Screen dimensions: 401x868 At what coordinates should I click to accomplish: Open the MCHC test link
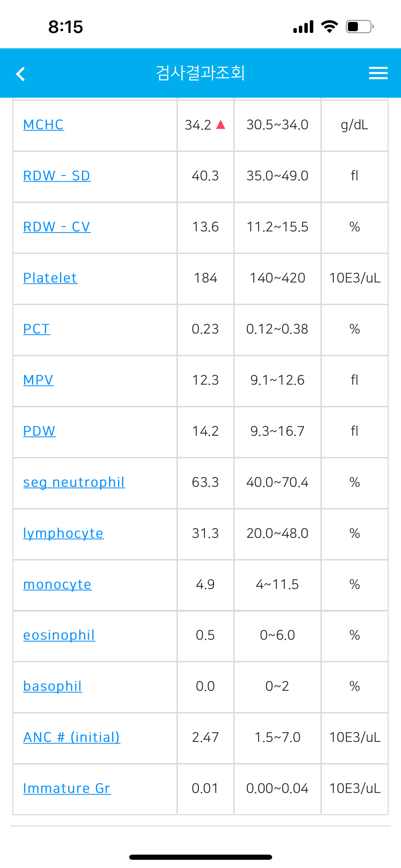pos(44,125)
